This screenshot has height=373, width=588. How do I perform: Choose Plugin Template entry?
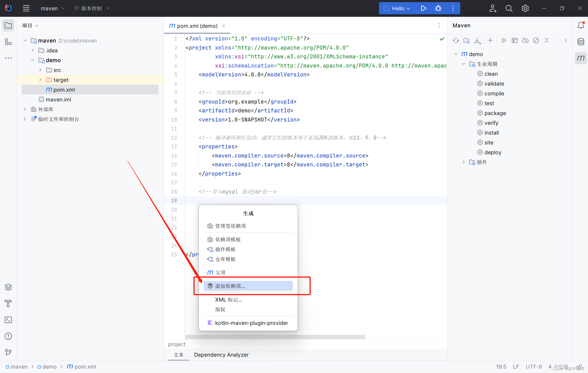248,249
